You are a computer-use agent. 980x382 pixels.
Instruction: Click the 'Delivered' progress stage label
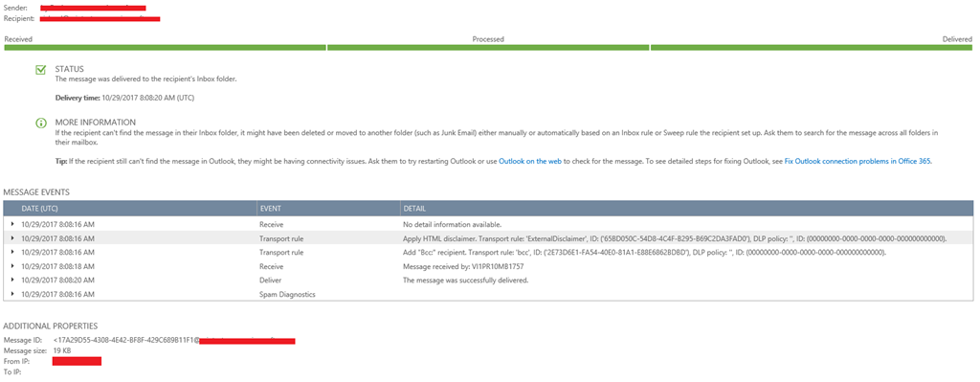coord(957,38)
